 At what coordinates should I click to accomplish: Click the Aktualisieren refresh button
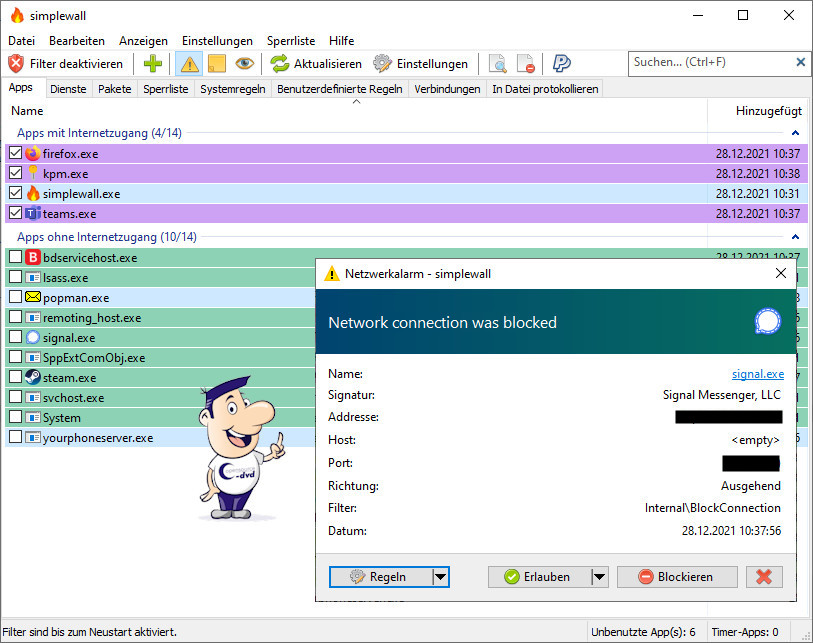click(x=317, y=63)
